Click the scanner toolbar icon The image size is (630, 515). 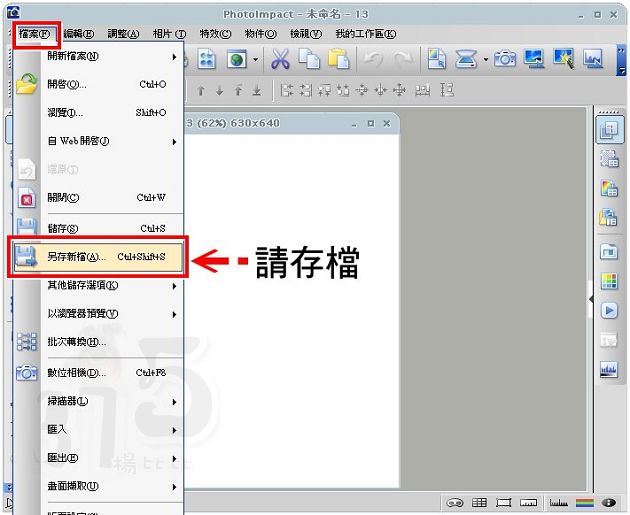[466, 59]
